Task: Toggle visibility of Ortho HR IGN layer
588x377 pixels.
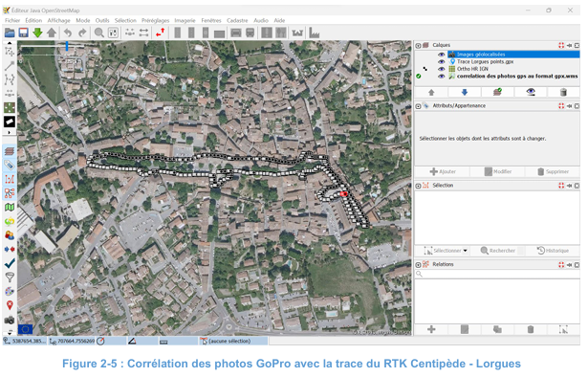Action: coord(442,69)
